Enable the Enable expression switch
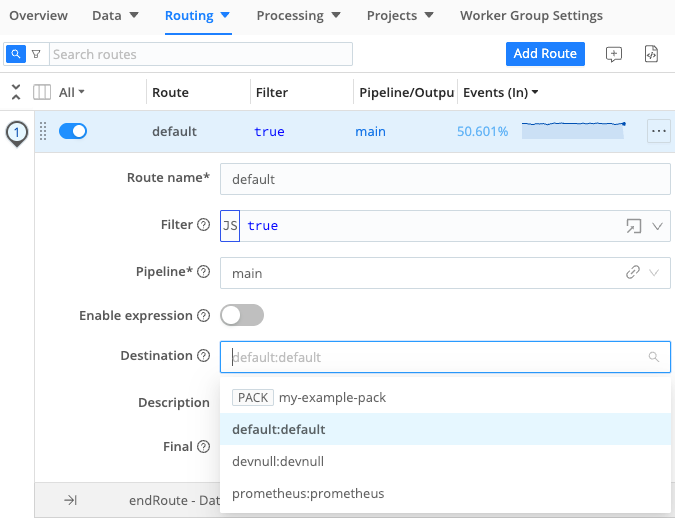The height and width of the screenshot is (518, 675). [242, 315]
